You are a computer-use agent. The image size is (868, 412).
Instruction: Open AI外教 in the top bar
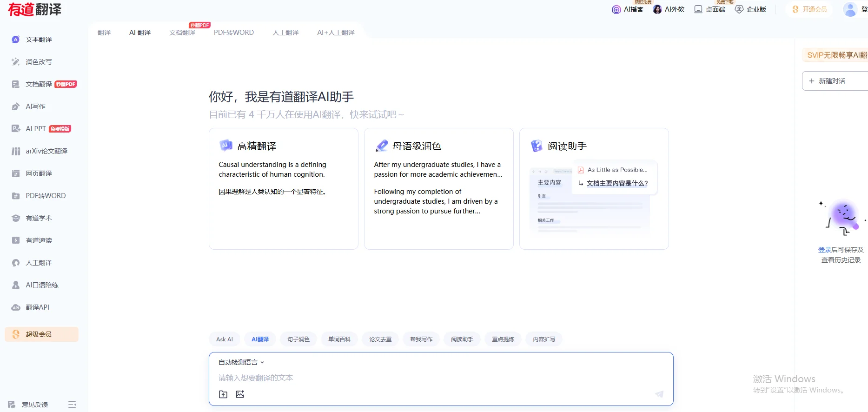669,9
